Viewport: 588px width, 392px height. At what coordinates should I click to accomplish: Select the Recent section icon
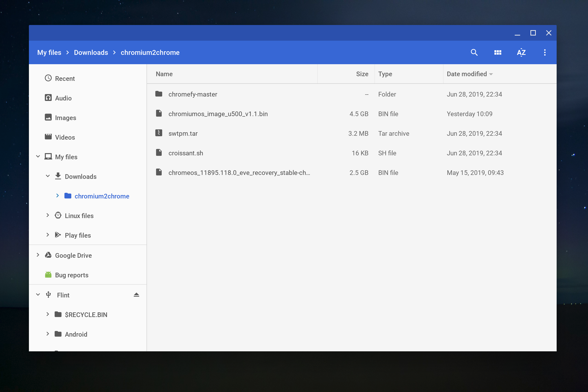pos(48,78)
